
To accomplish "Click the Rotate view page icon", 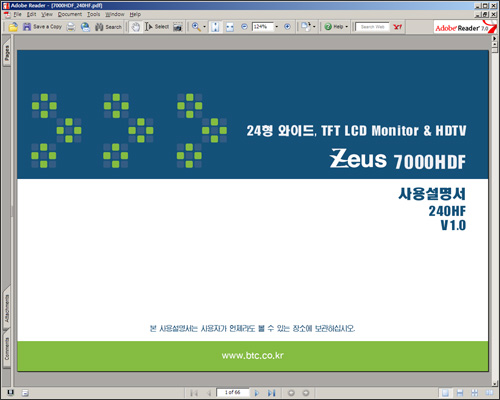I will [306, 27].
